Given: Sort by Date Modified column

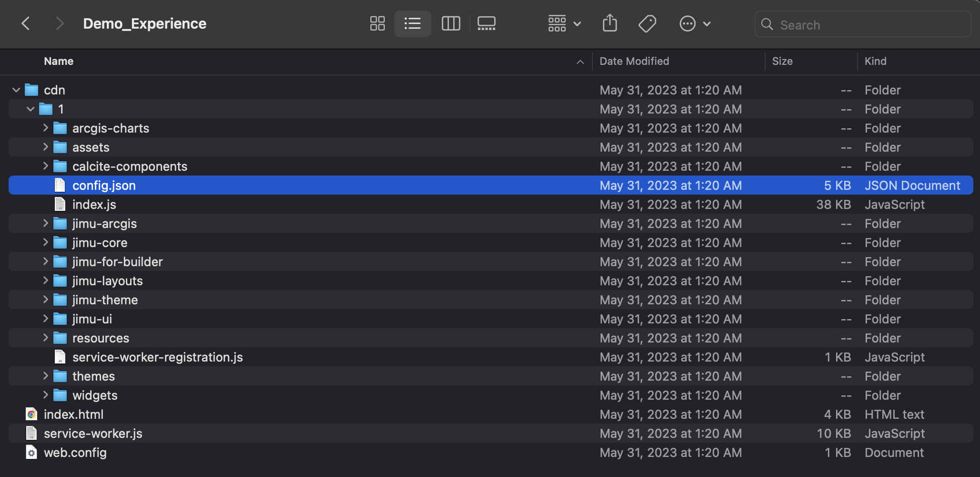Looking at the screenshot, I should pyautogui.click(x=634, y=62).
